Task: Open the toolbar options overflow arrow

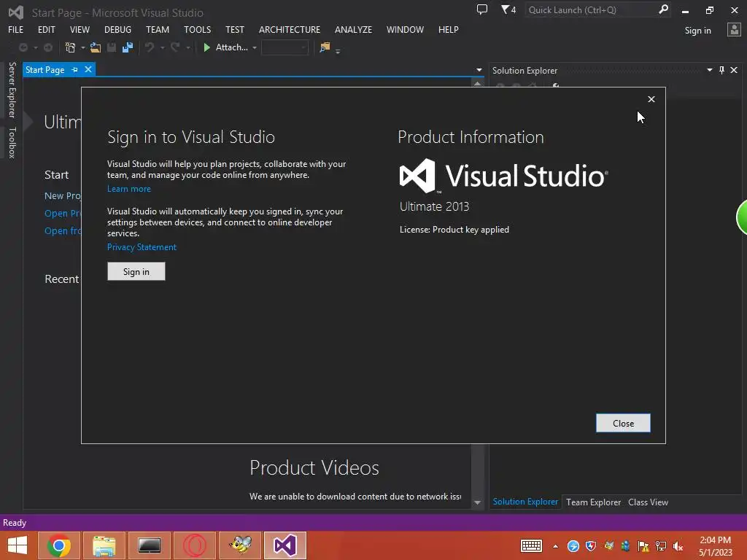Action: 338,51
